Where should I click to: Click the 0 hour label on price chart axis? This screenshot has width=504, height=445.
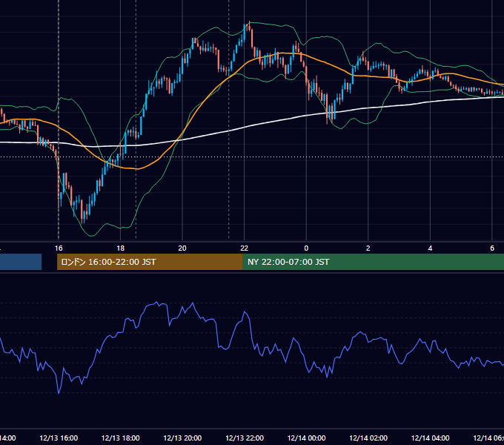coord(306,248)
